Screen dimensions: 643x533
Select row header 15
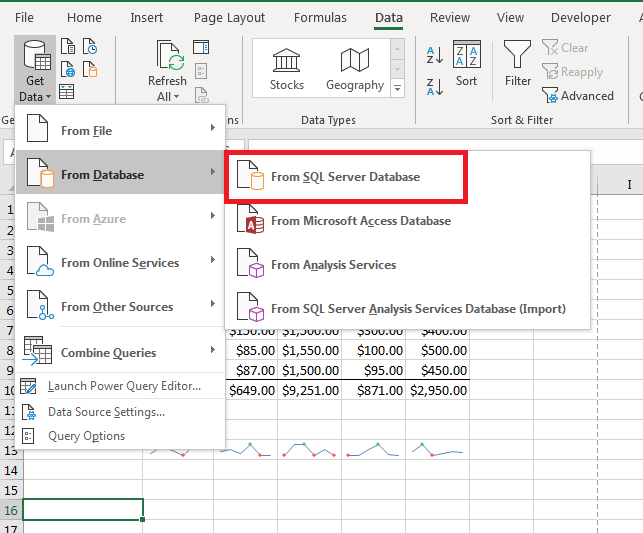pos(11,490)
